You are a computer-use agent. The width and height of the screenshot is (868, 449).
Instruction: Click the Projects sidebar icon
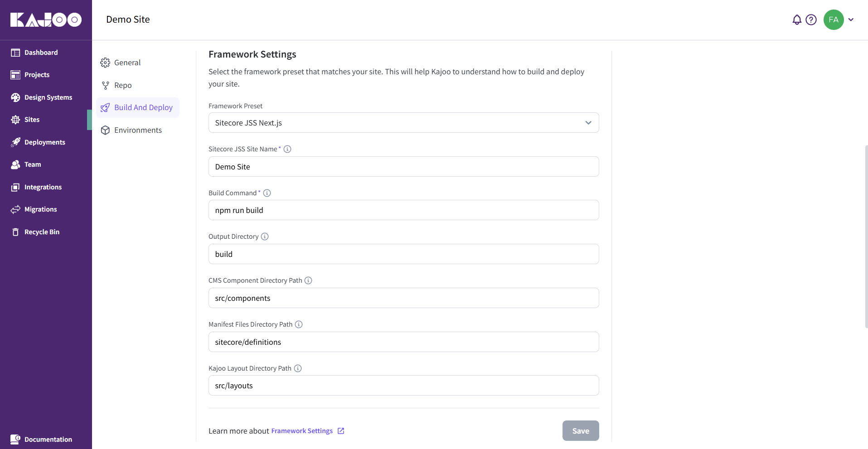point(15,75)
